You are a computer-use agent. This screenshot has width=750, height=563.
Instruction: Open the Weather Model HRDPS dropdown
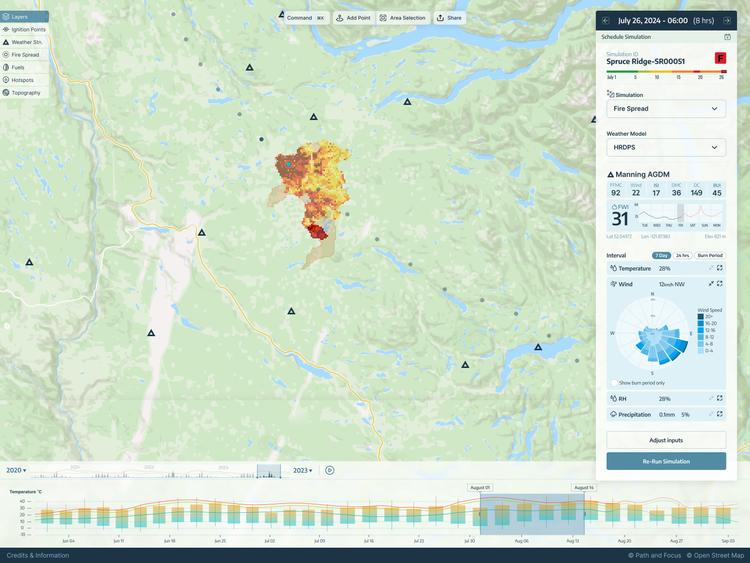click(666, 147)
